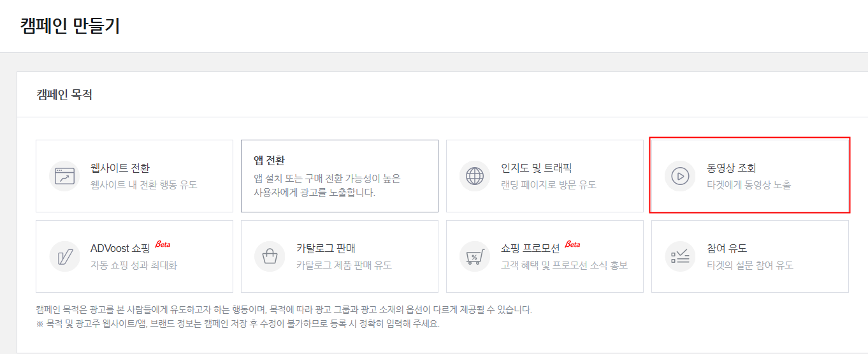Click the Beta badge beside ADVoost 쇼핑
The height and width of the screenshot is (354, 868).
click(x=163, y=245)
